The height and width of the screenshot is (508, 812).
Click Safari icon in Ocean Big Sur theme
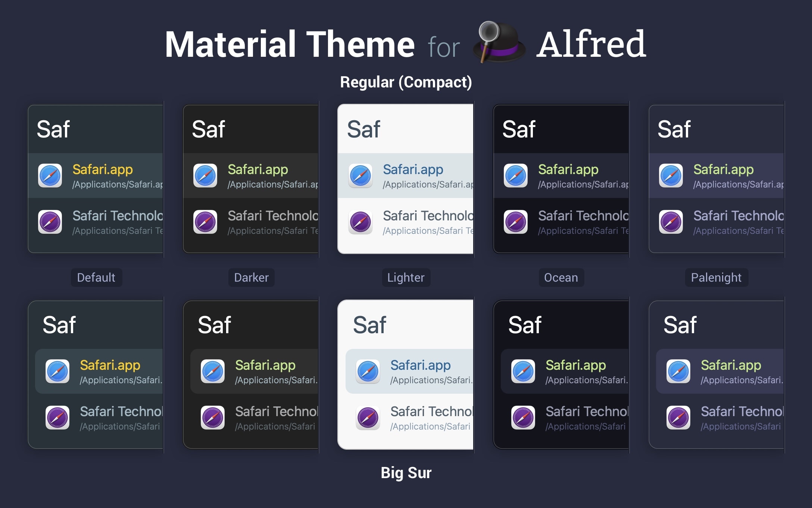coord(523,371)
